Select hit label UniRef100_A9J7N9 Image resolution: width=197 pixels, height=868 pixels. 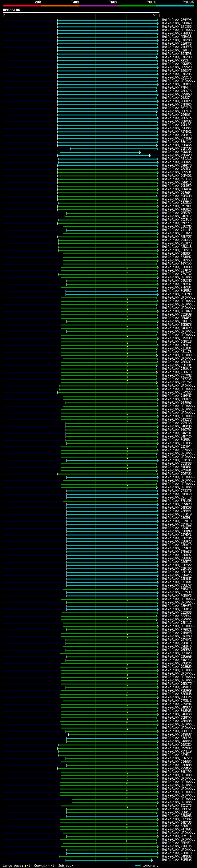tap(176, 294)
